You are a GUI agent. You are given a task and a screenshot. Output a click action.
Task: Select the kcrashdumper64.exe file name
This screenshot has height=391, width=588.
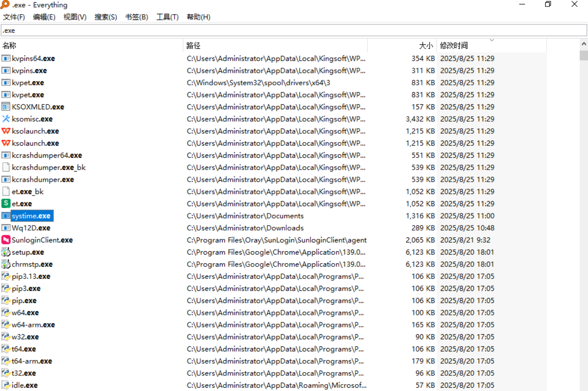point(47,155)
